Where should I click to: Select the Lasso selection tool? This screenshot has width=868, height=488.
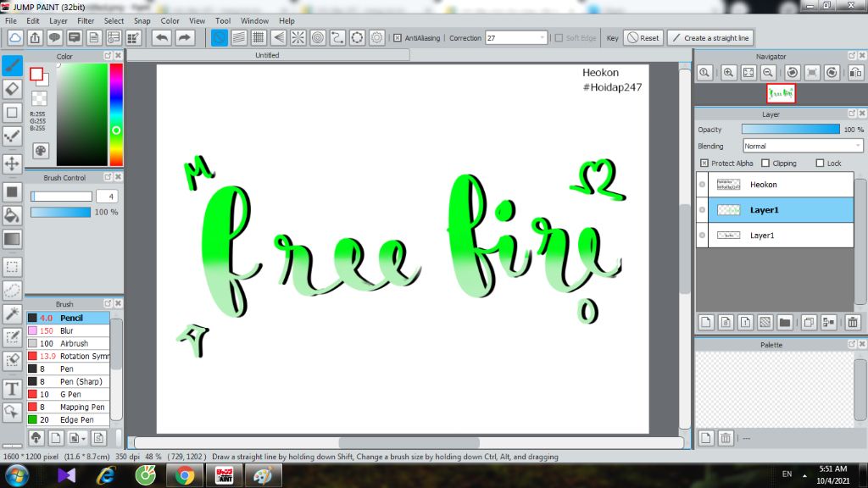coord(12,290)
